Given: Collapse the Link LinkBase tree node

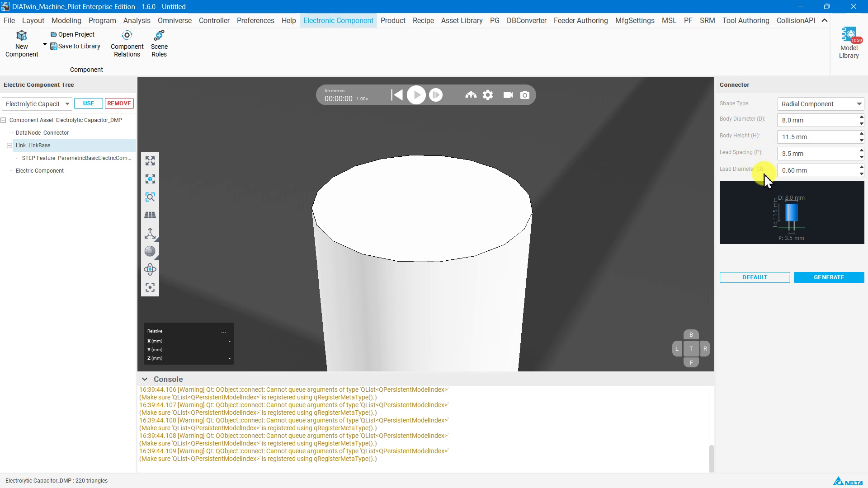Looking at the screenshot, I should pos(9,145).
